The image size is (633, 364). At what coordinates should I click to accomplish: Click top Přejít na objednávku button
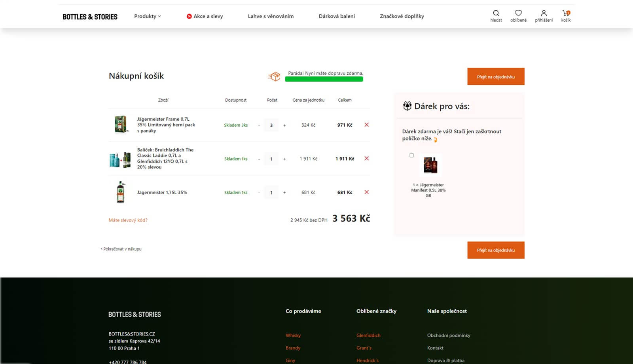[x=496, y=76]
